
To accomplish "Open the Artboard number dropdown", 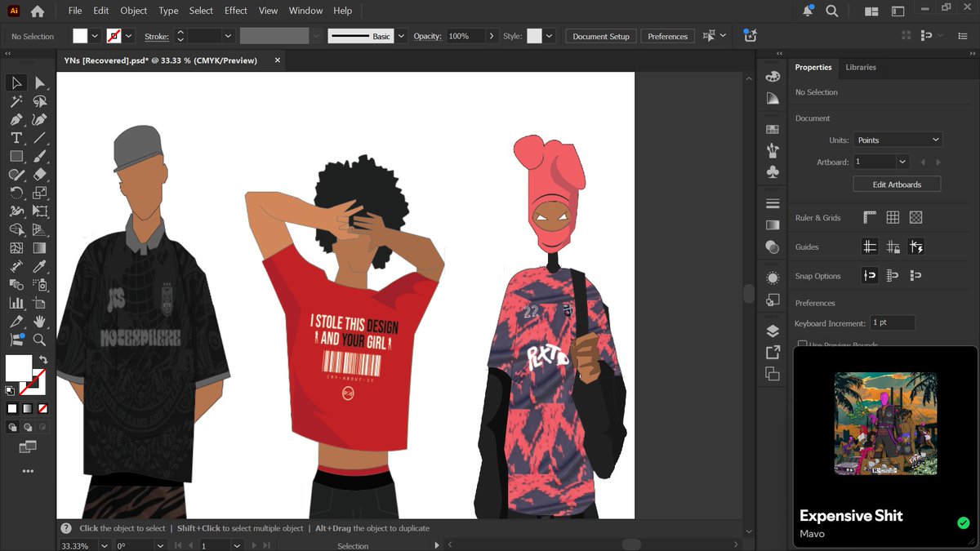I will (x=902, y=162).
